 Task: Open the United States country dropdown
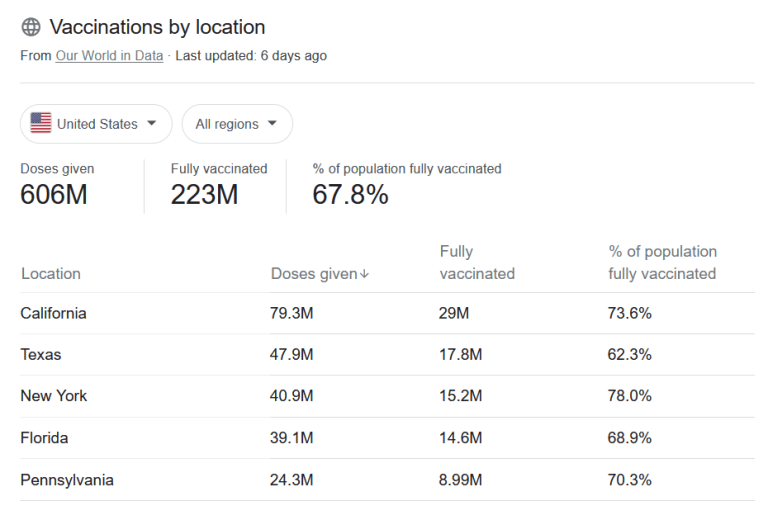click(x=96, y=124)
